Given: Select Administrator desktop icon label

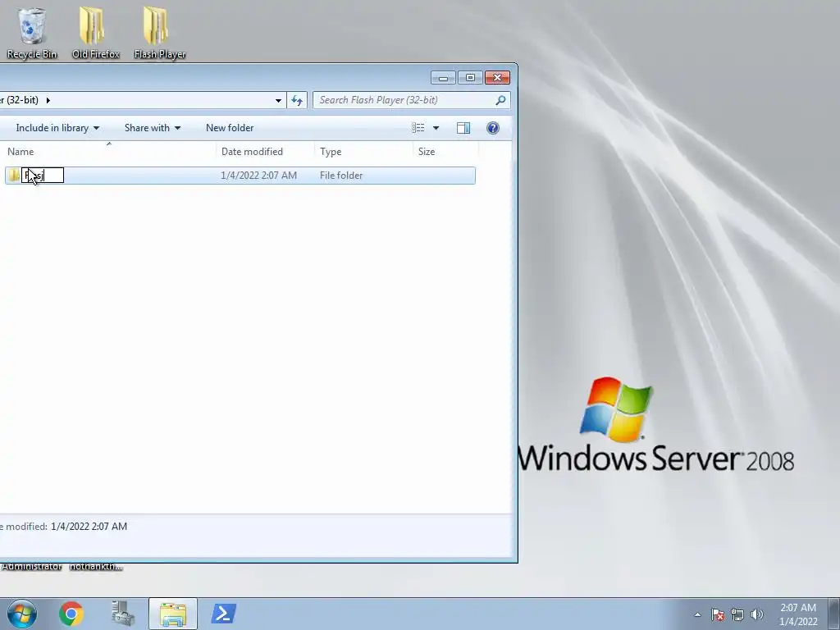Looking at the screenshot, I should [31, 567].
